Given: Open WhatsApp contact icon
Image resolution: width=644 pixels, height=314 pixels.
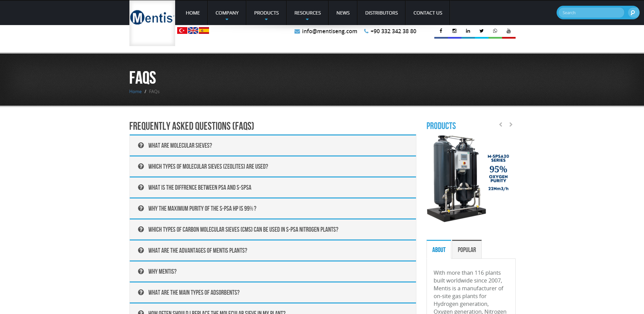Looking at the screenshot, I should pos(495,31).
